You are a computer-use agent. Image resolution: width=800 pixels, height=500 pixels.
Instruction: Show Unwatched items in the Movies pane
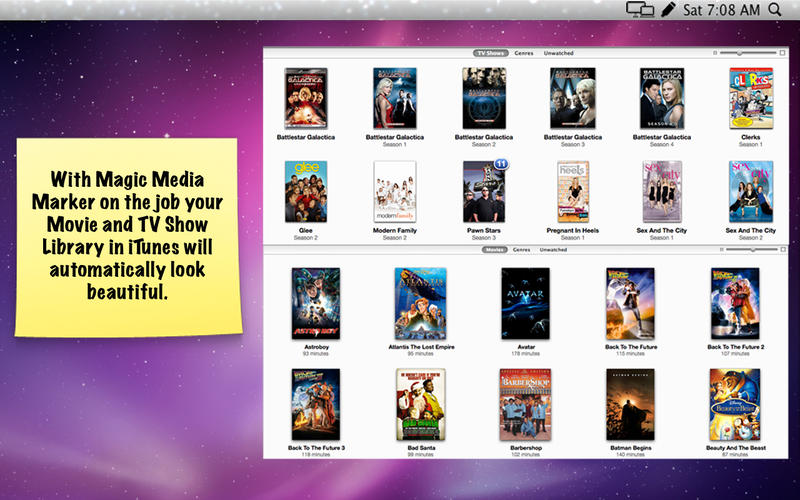pos(554,249)
